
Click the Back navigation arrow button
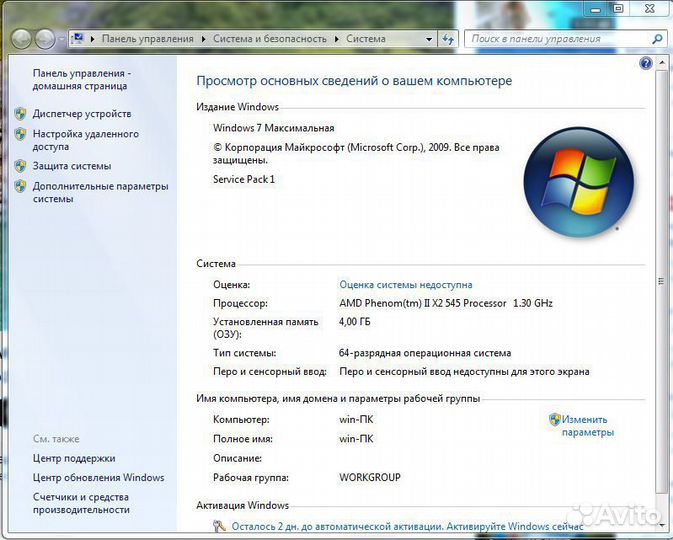click(x=20, y=39)
